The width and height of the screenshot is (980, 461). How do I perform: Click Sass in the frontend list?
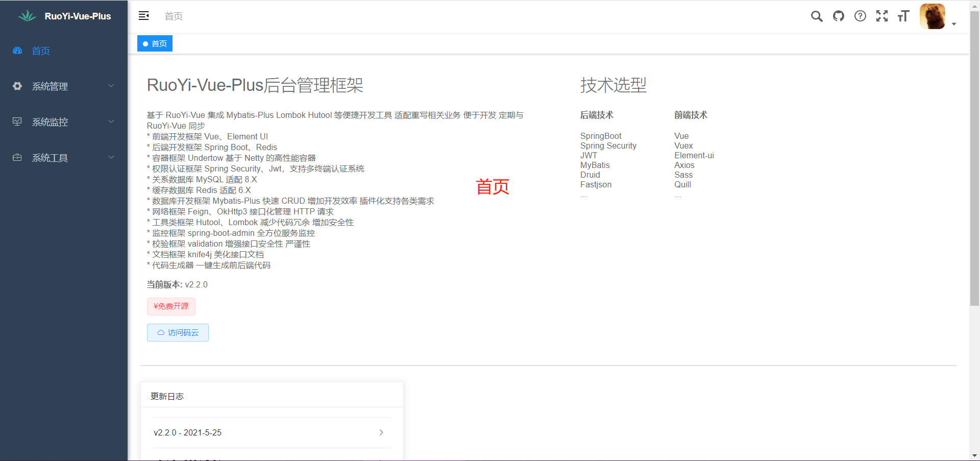coord(683,175)
